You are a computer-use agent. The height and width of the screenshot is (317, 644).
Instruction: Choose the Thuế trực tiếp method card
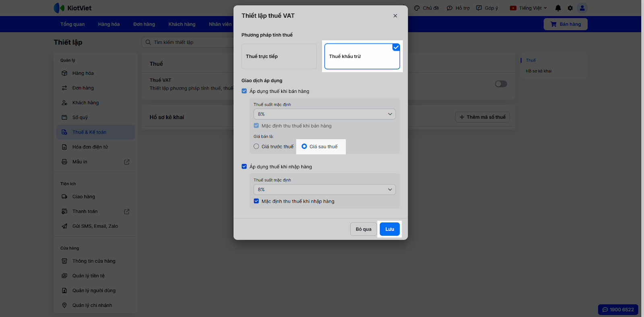(279, 56)
